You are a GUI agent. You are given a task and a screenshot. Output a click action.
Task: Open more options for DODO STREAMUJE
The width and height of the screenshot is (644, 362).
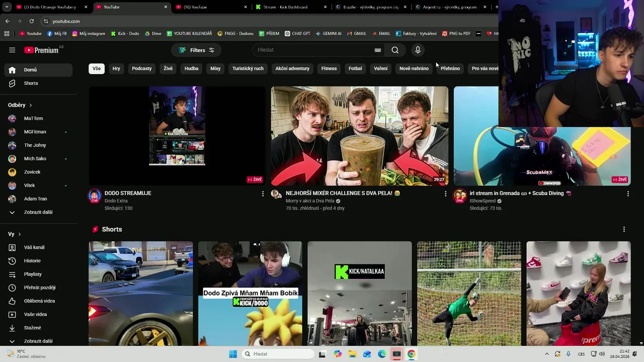263,194
